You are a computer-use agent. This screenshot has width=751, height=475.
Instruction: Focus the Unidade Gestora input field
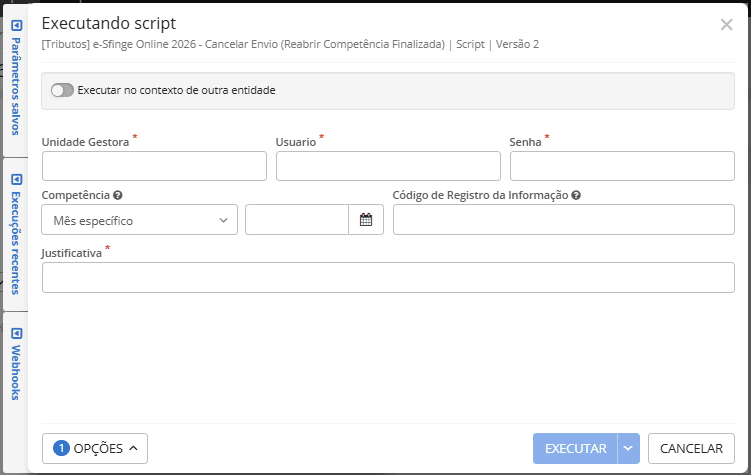[154, 166]
